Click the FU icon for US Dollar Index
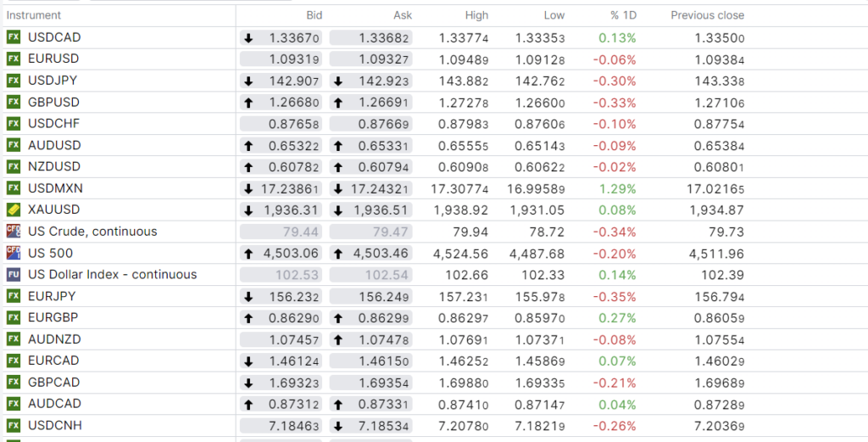 [x=13, y=274]
